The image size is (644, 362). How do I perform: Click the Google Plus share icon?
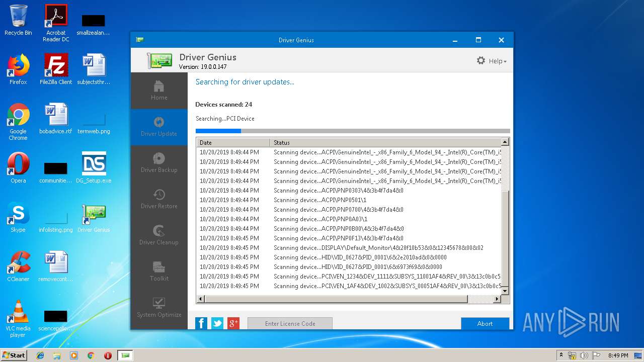coord(233,323)
